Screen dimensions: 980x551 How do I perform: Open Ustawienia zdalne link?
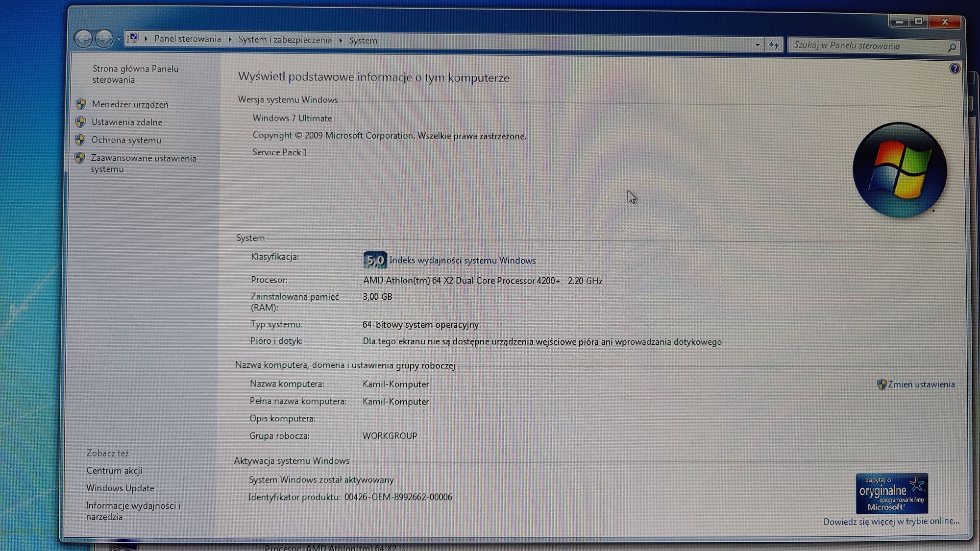[127, 122]
